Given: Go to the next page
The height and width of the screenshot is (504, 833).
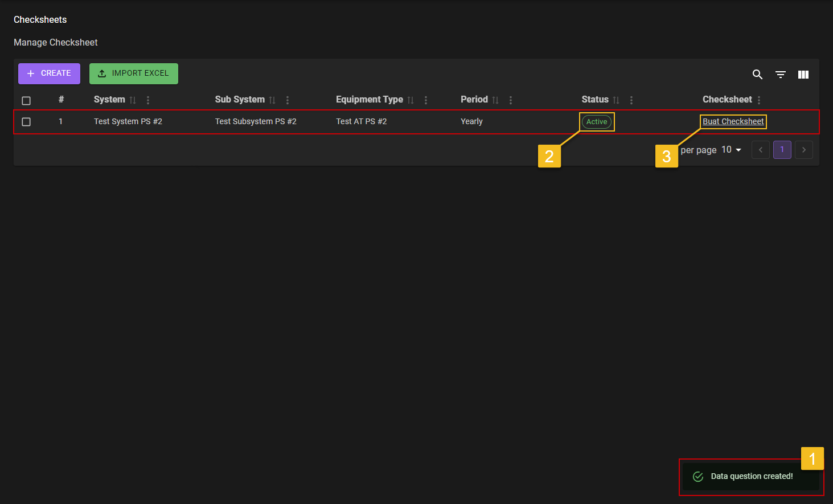Looking at the screenshot, I should [x=803, y=149].
